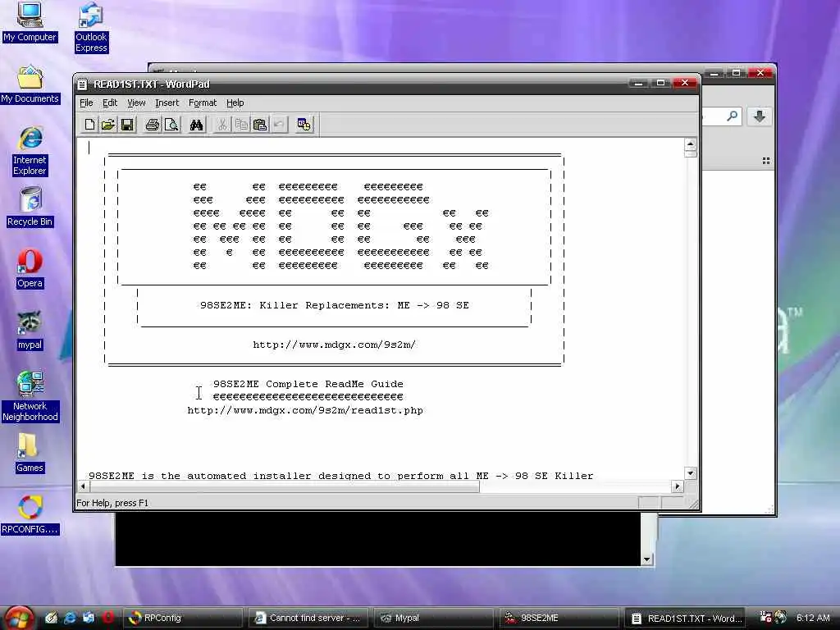Select the RPCONFIG desktop icon

pos(30,515)
